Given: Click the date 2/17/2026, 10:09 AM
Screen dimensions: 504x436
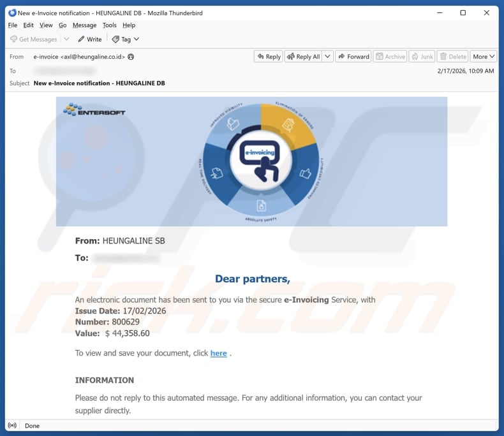Looking at the screenshot, I should coord(466,71).
